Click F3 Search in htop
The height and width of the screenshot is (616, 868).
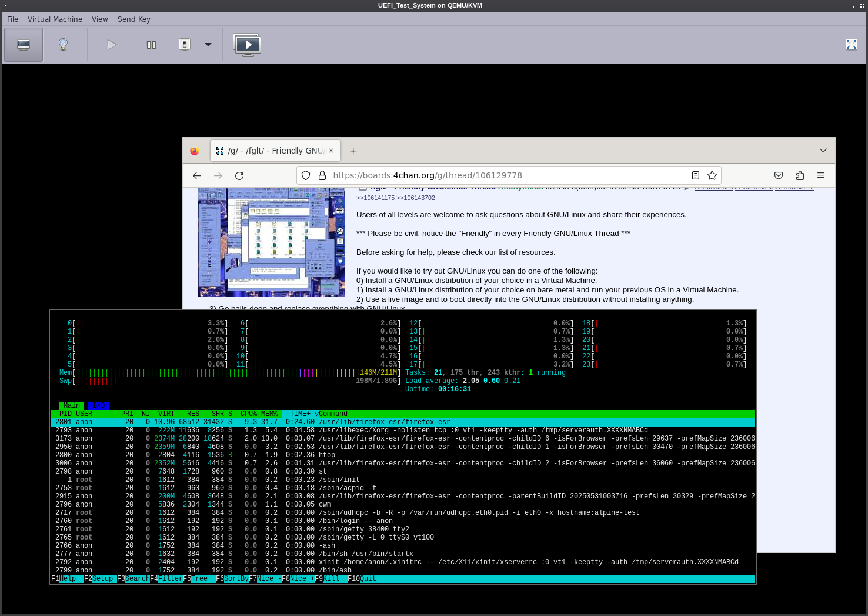click(133, 579)
